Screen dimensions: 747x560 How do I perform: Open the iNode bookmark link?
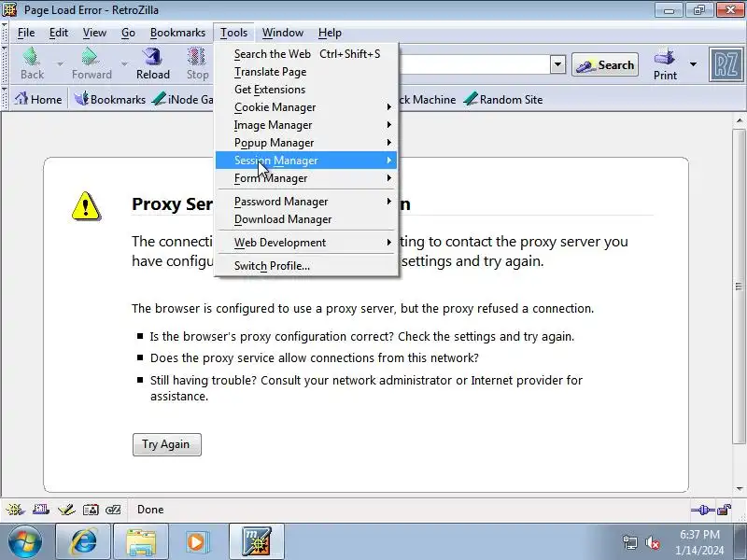(x=183, y=99)
